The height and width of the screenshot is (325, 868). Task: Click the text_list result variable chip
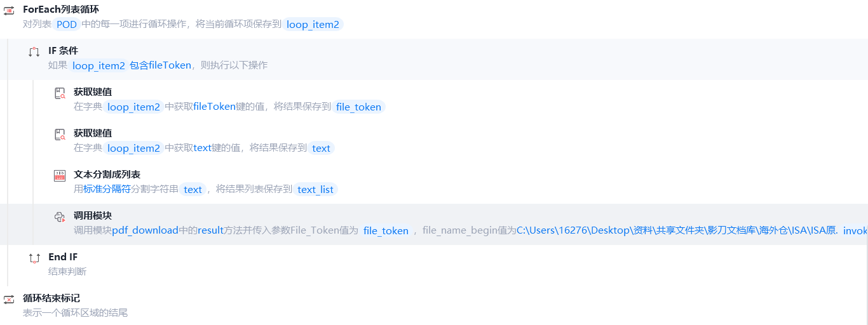click(x=315, y=189)
